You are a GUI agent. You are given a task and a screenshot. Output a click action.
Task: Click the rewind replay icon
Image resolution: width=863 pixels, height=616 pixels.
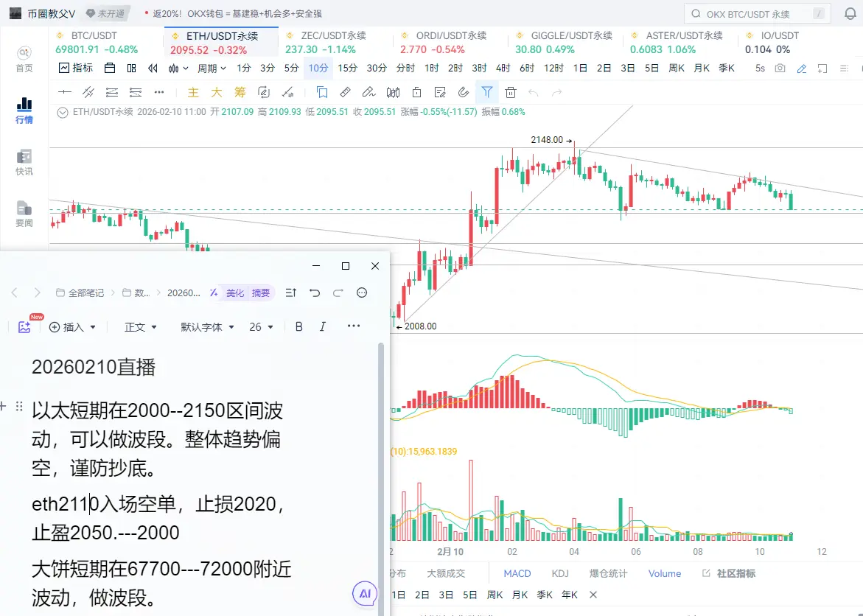point(153,69)
